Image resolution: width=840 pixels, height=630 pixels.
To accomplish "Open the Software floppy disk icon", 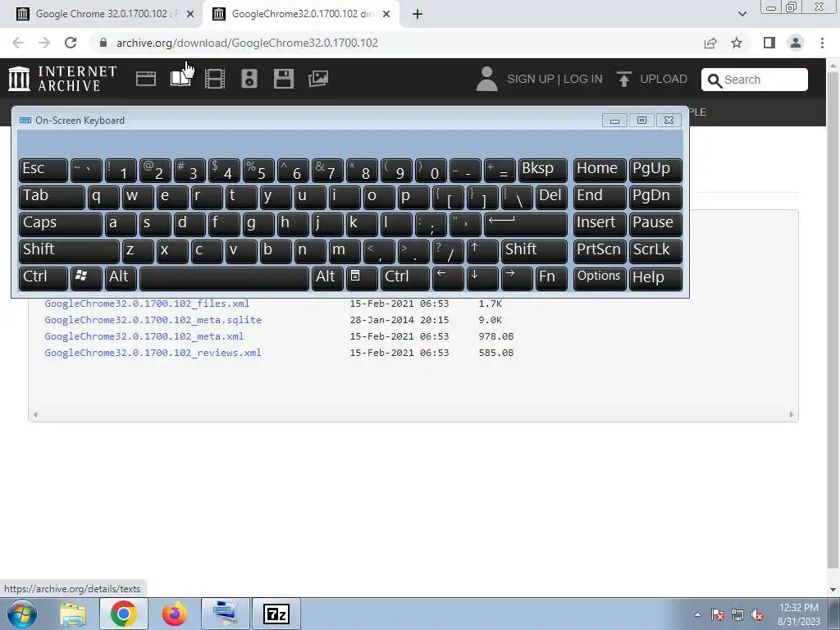I will click(x=283, y=79).
